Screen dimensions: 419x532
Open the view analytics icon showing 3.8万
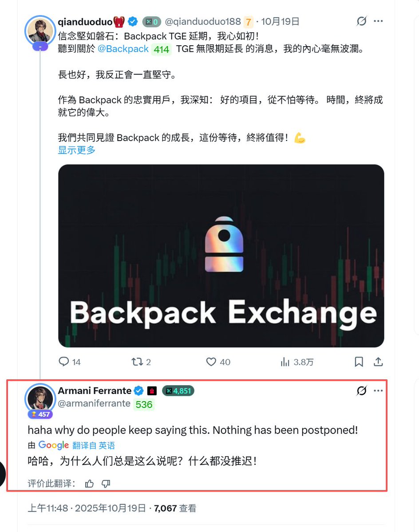pos(285,362)
